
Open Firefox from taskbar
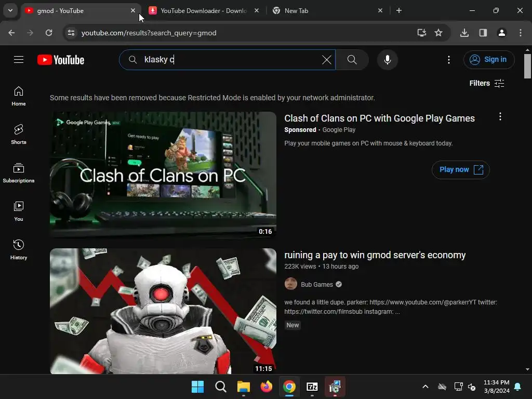(267, 387)
